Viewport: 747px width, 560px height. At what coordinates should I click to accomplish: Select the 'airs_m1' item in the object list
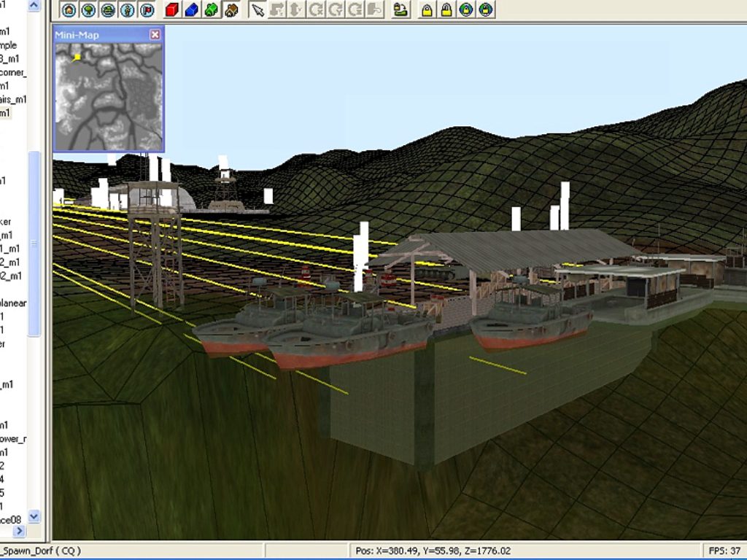tap(13, 99)
